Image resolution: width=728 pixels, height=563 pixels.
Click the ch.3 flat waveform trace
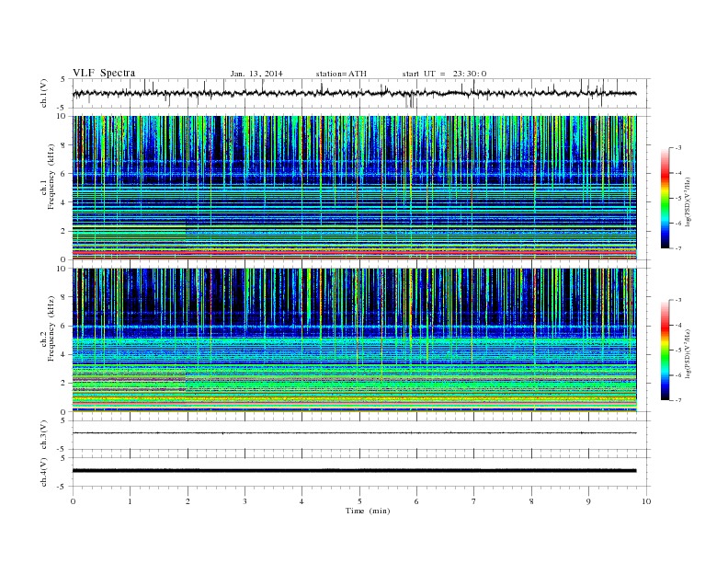coord(354,433)
